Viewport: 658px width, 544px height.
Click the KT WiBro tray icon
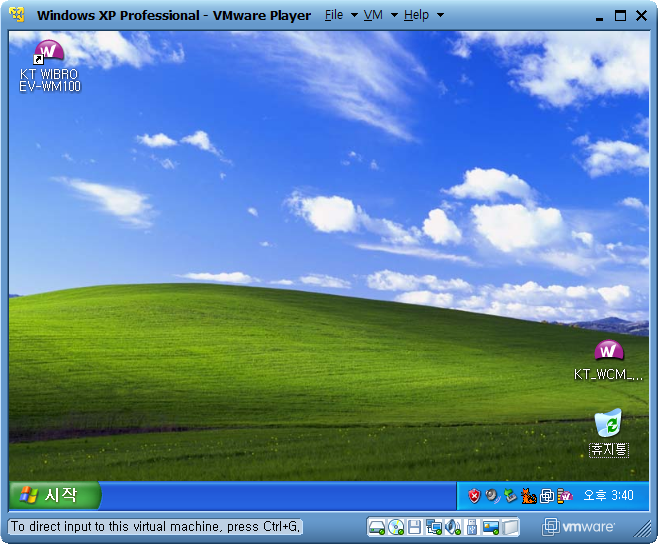point(565,496)
